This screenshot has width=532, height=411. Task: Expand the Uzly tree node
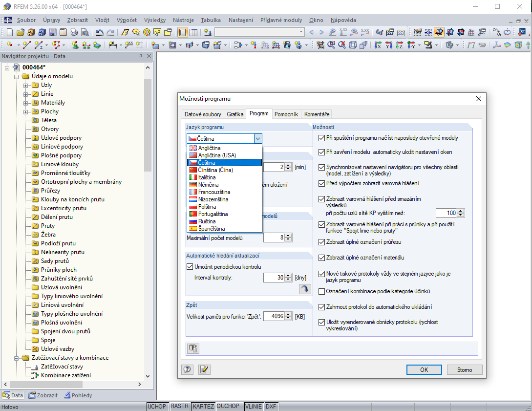[25, 85]
